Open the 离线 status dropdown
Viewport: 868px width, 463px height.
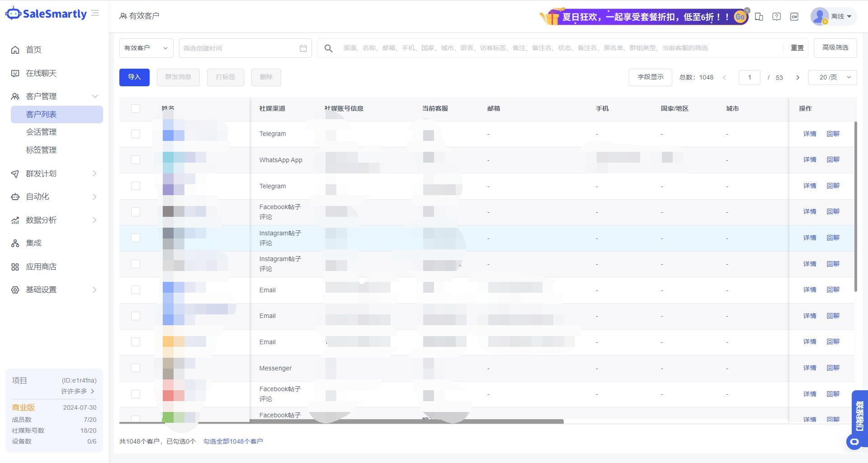[841, 16]
